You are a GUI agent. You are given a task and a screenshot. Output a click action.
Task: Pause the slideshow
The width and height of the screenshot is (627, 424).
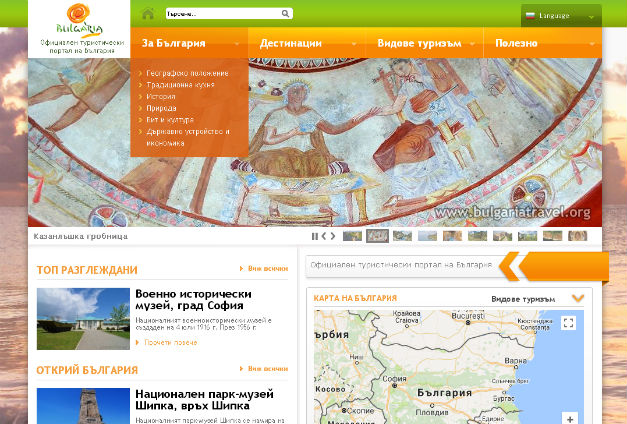(x=315, y=236)
